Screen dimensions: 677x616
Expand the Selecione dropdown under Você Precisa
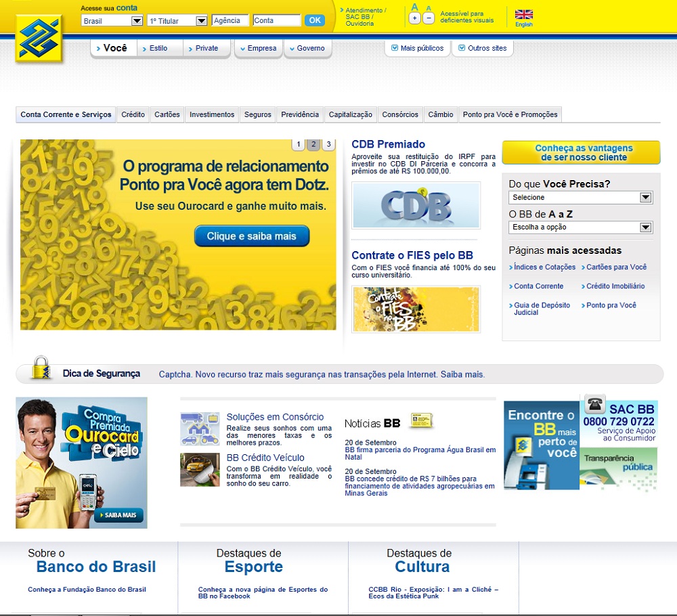point(580,197)
